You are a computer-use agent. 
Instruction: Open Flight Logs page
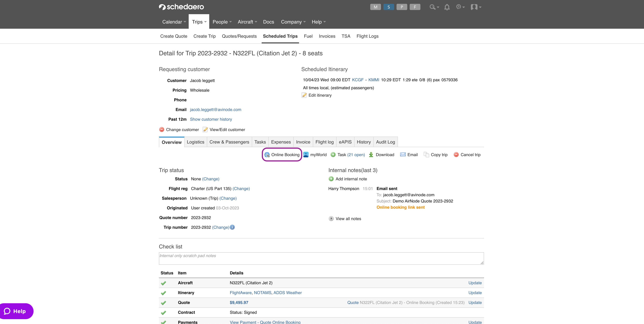pos(367,36)
